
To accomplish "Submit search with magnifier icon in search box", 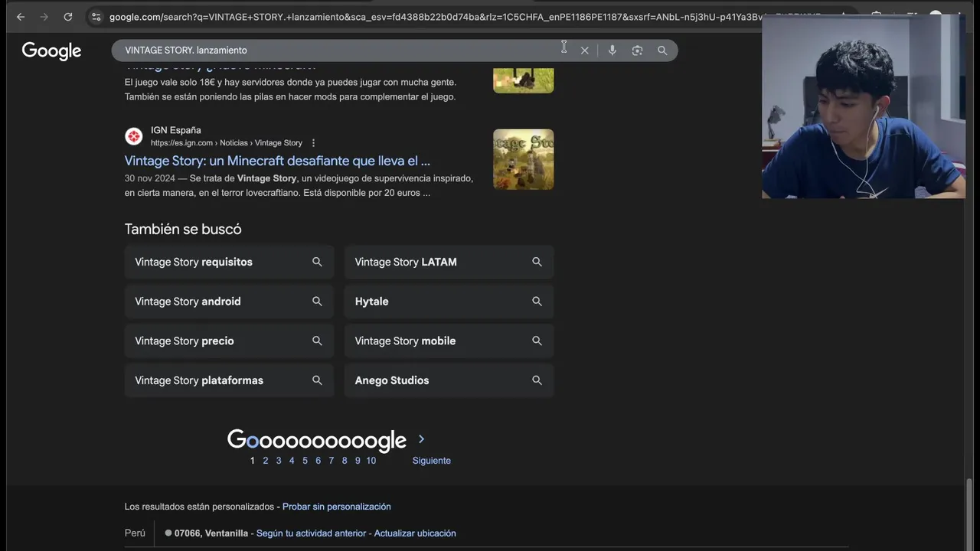I will (662, 51).
